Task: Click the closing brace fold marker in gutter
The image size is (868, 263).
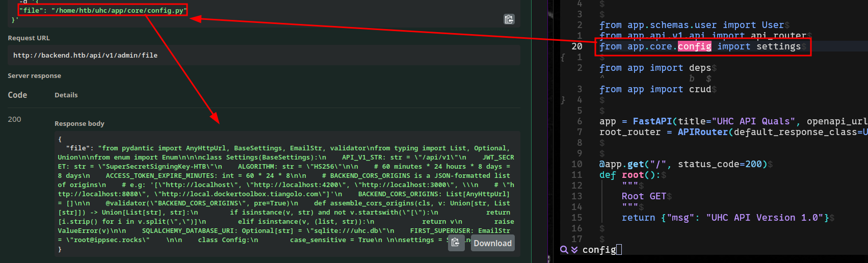Action: click(x=563, y=100)
